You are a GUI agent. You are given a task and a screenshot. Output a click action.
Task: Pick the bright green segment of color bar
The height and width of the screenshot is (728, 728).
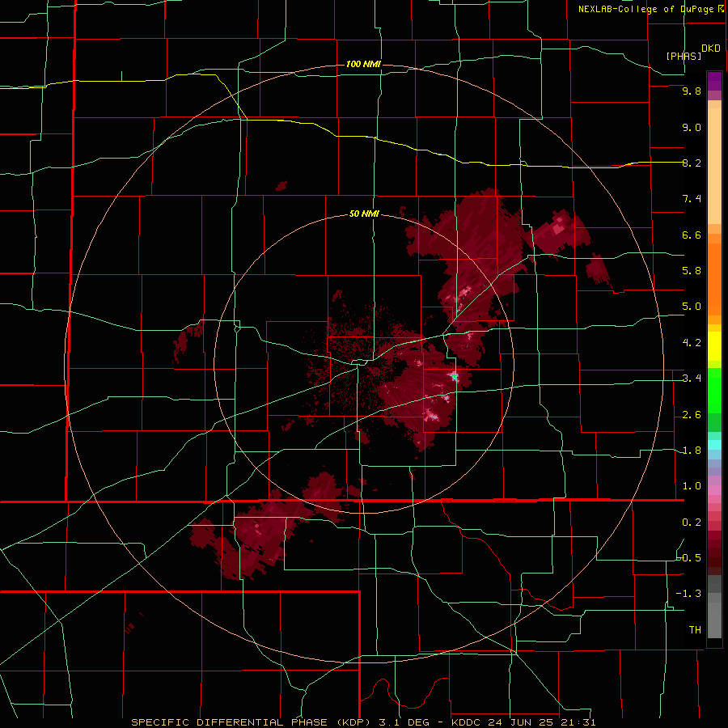tap(714, 391)
